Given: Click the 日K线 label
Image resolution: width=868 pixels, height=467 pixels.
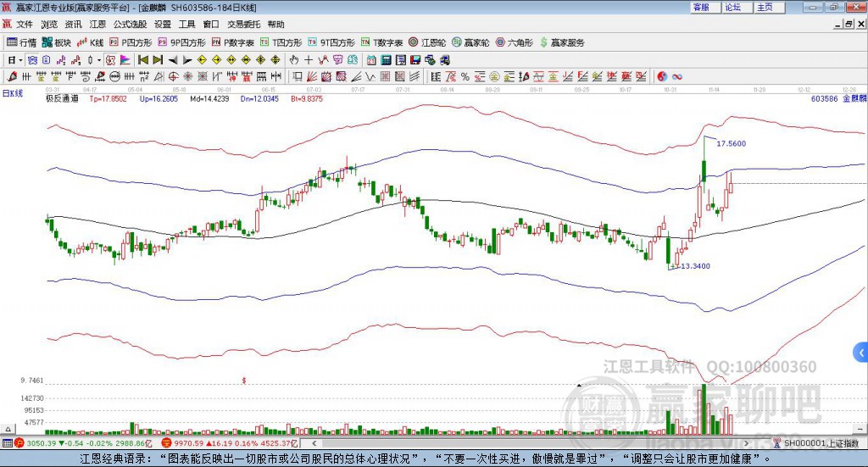Looking at the screenshot, I should point(13,93).
